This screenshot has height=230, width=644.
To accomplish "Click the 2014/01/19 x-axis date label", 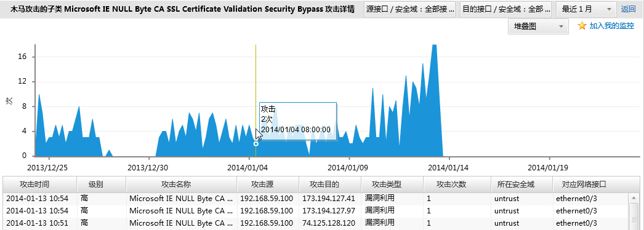I will pos(548,168).
